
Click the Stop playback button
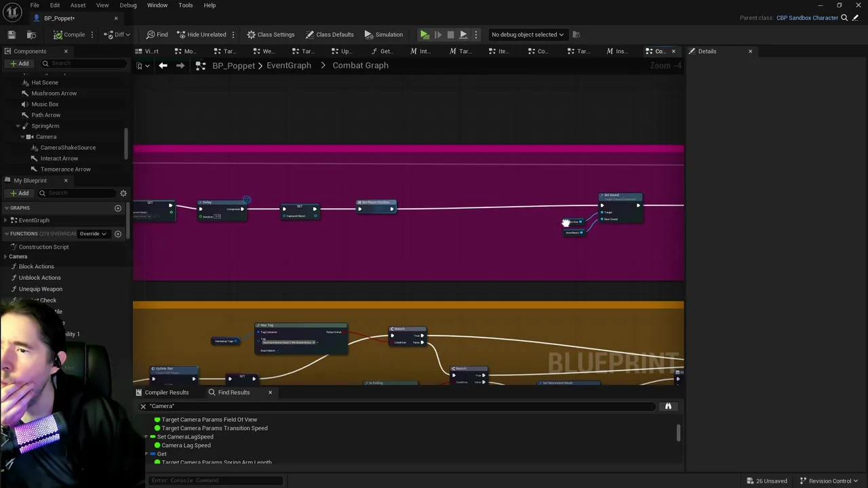coord(450,35)
